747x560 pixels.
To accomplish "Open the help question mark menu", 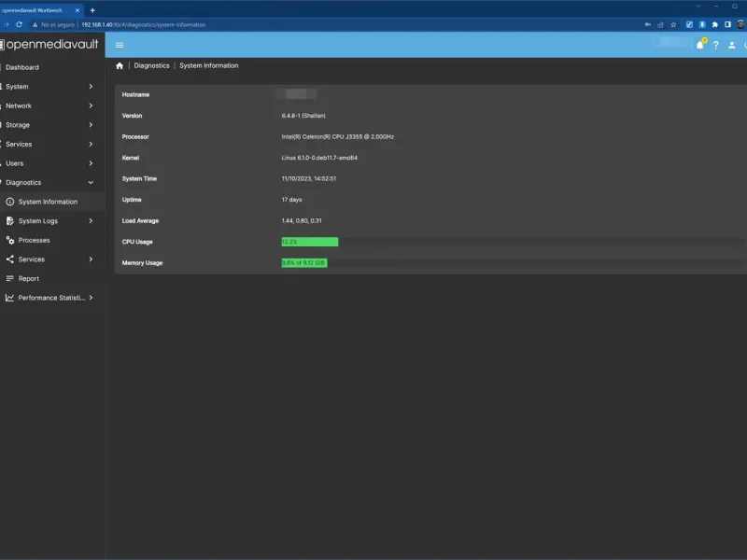I will 715,45.
